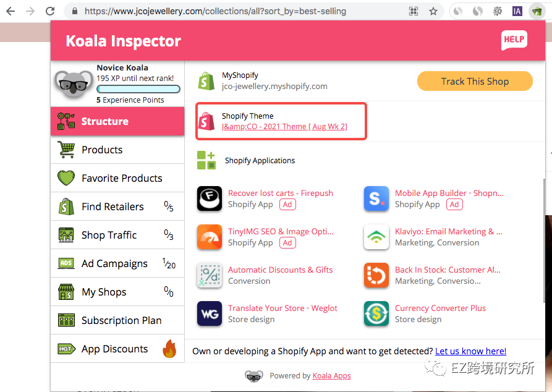This screenshot has height=392, width=552.
Task: Click the HOT tag icon
Action: click(67, 349)
